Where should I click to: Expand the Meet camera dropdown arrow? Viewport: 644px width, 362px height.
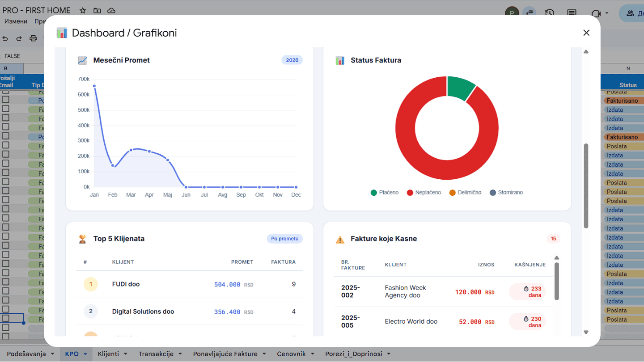coord(607,13)
